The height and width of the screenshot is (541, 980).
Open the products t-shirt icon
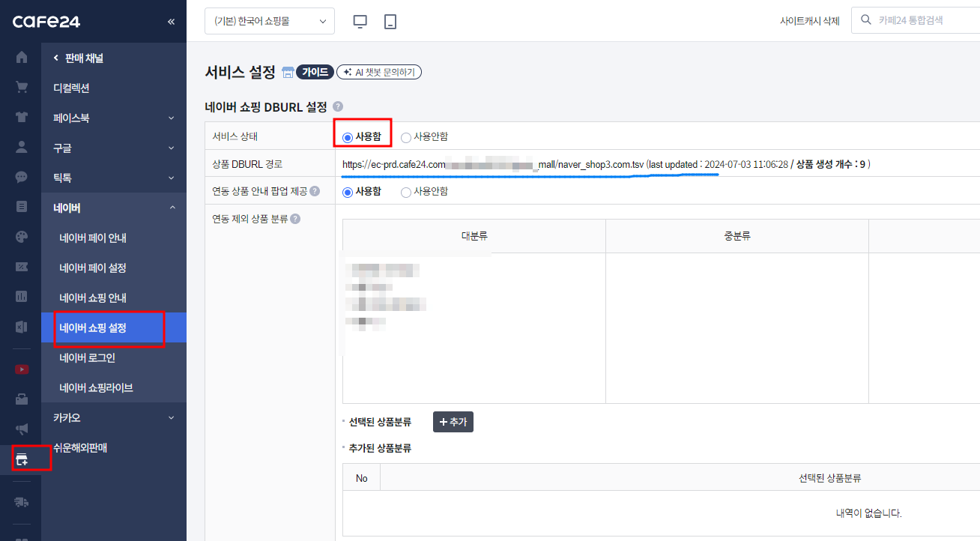(22, 117)
